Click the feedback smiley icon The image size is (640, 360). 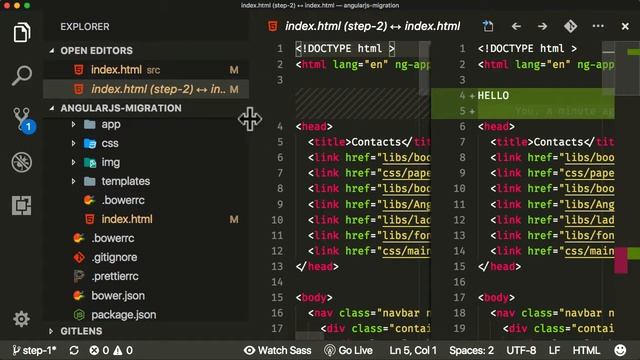pos(620,350)
